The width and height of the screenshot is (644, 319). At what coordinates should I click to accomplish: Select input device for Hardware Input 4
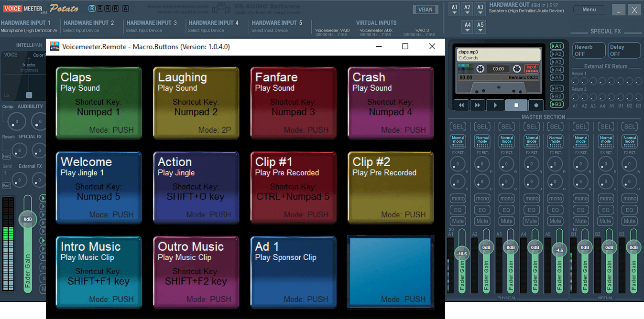point(206,31)
